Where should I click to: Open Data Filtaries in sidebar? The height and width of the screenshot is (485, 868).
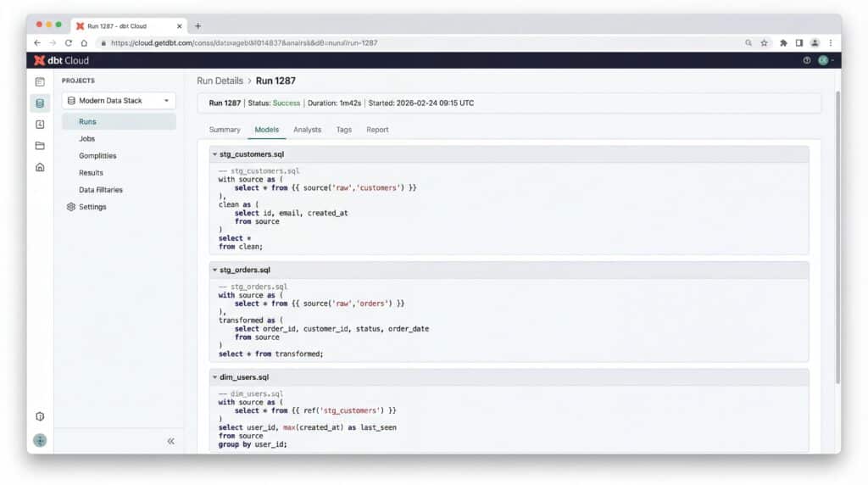click(x=101, y=190)
